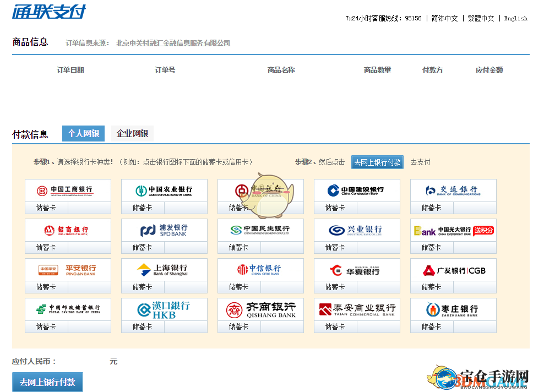Choose 储蓄卡 under 招商银行
The height and width of the screenshot is (392, 533).
(x=46, y=248)
